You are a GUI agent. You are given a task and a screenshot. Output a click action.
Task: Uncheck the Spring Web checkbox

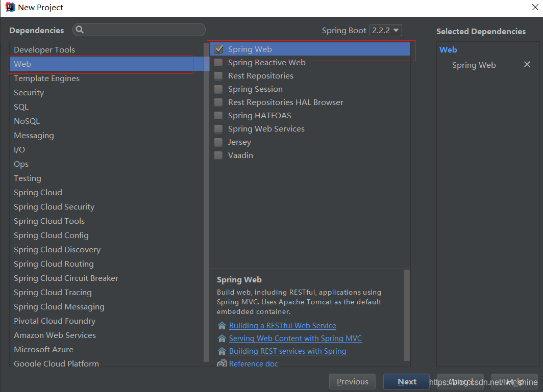(218, 49)
